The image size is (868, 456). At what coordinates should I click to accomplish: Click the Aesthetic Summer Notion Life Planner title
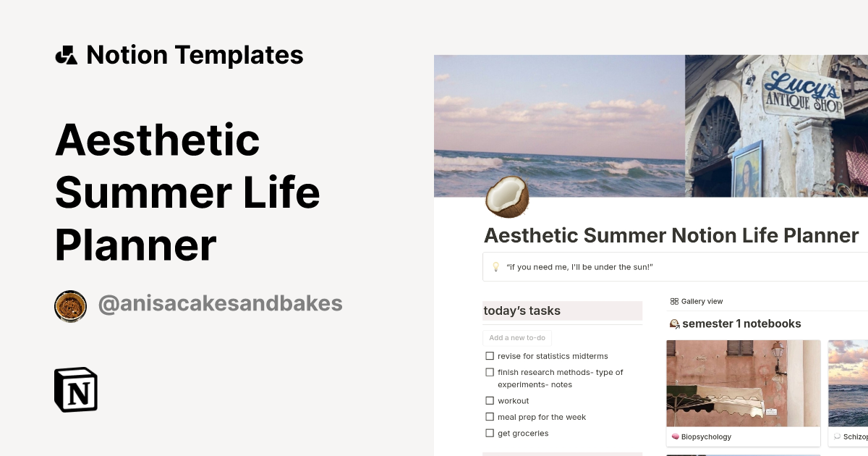coord(671,236)
